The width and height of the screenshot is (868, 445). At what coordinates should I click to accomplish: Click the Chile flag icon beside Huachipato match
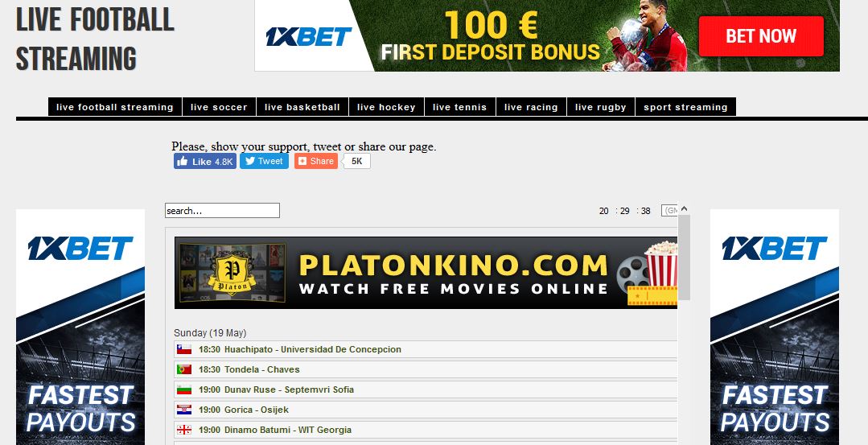pyautogui.click(x=183, y=349)
